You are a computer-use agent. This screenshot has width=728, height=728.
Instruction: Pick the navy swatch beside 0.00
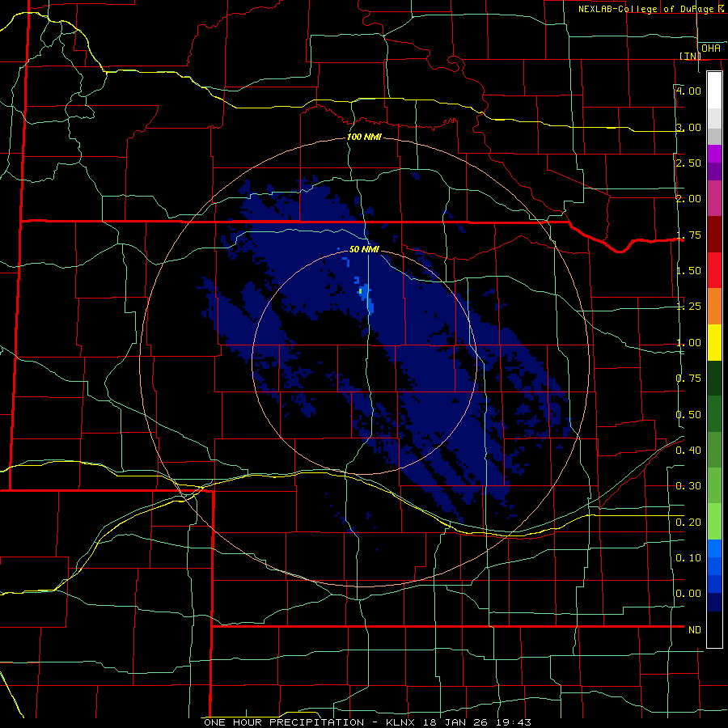(x=714, y=603)
